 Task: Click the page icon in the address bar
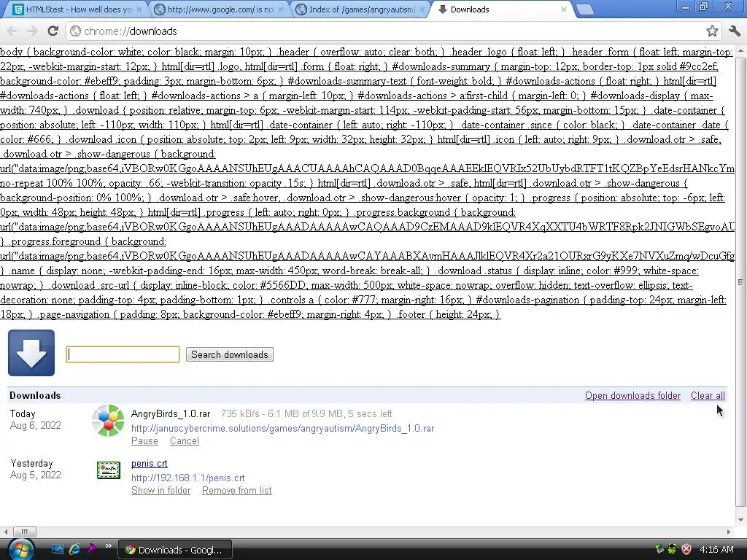click(x=75, y=31)
